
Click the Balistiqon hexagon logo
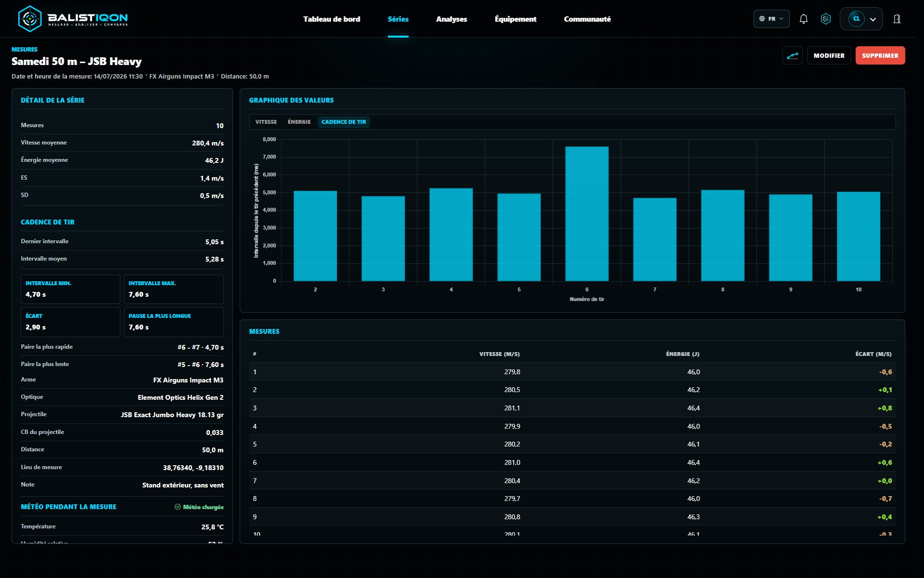[x=30, y=19]
